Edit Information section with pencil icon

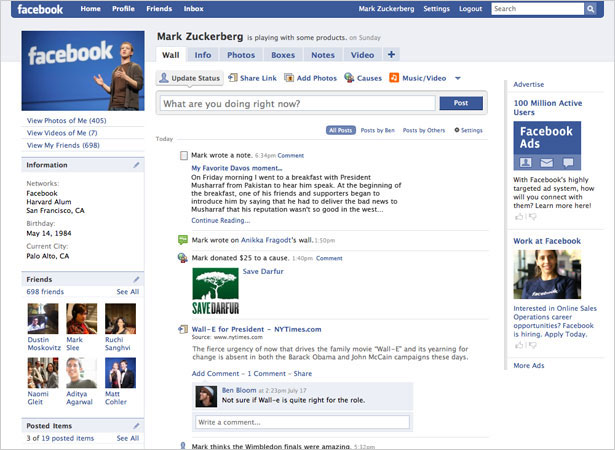tap(136, 165)
